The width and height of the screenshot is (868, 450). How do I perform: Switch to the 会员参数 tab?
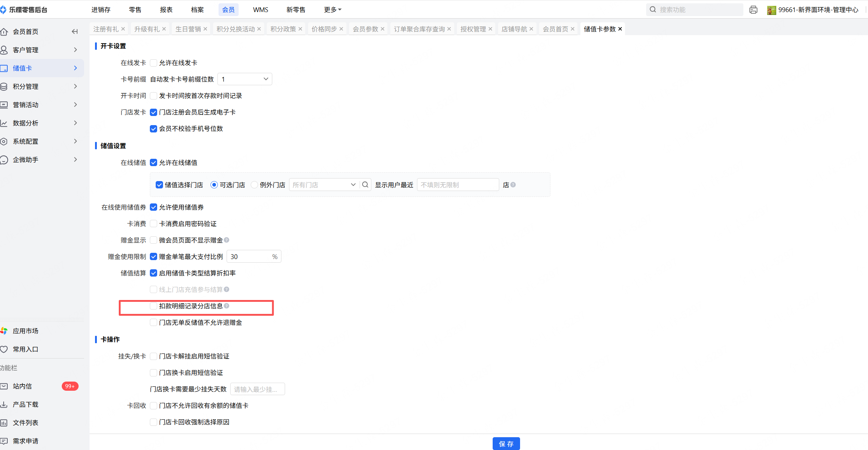point(365,29)
